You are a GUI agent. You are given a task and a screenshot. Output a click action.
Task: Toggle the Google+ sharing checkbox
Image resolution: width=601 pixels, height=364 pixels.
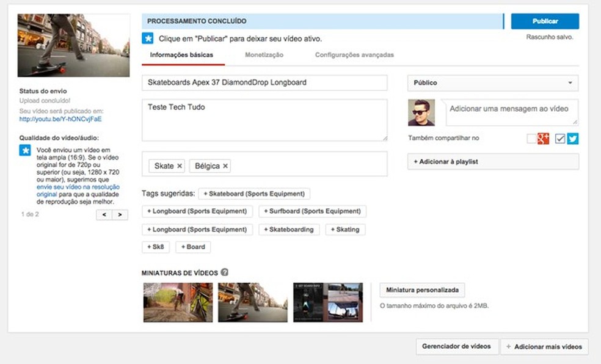tap(531, 139)
